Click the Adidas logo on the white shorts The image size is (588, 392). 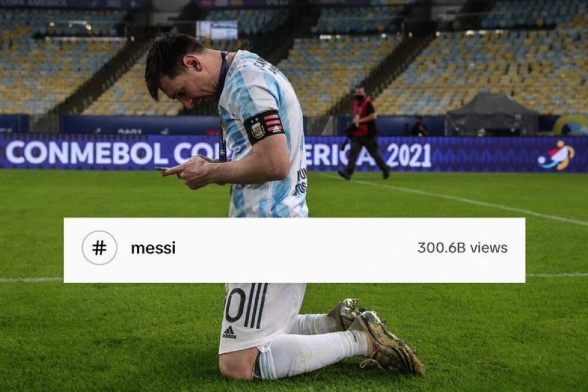(229, 333)
